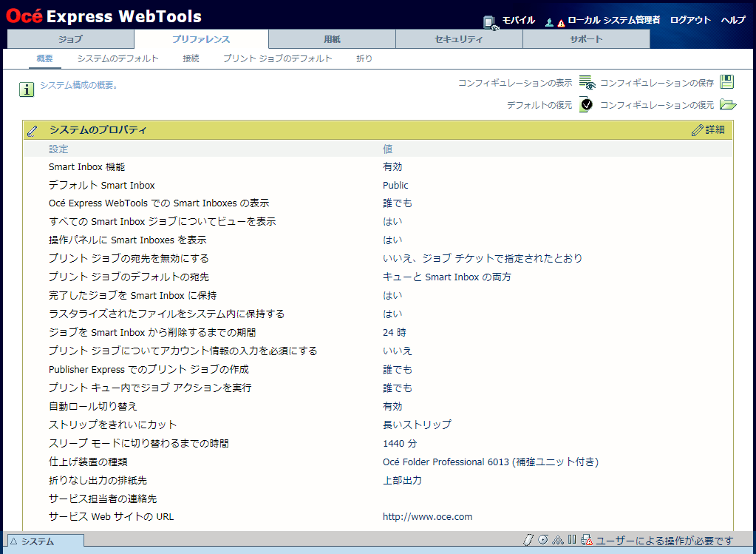
Task: Click the pencil icon next to 詳細
Action: click(x=697, y=130)
